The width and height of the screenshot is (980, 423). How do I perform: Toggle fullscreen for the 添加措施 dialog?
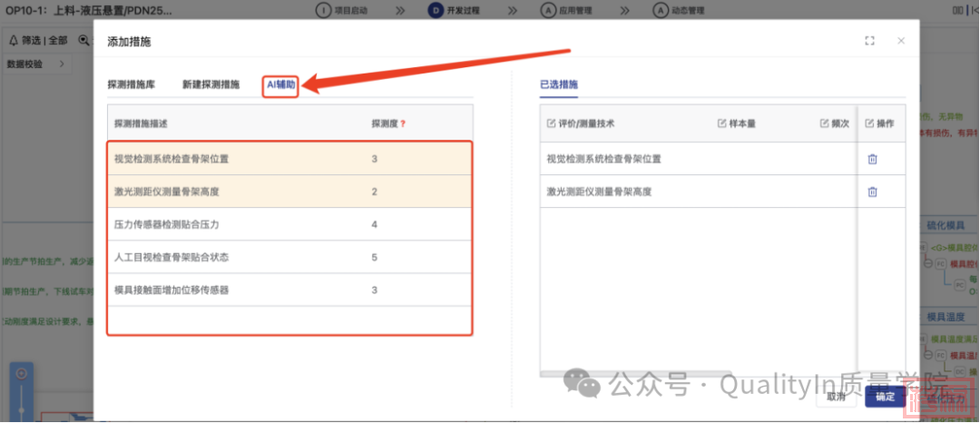click(869, 41)
